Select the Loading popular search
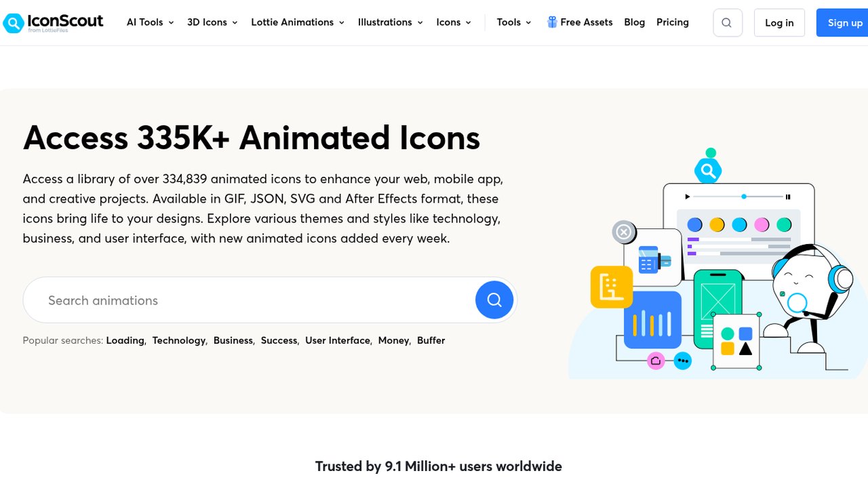 pos(125,340)
